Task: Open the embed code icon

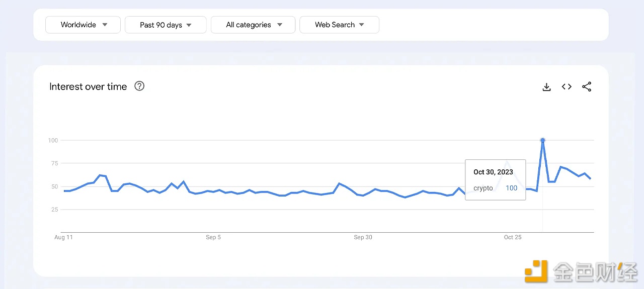Action: 567,86
